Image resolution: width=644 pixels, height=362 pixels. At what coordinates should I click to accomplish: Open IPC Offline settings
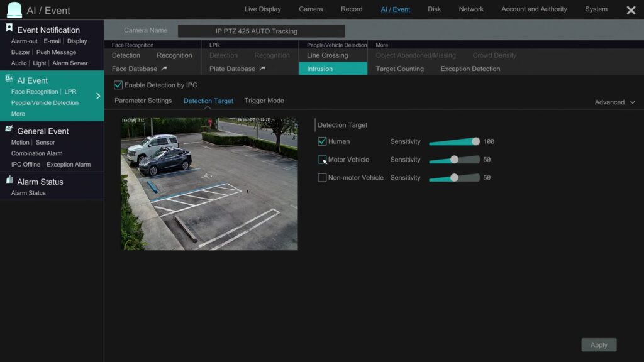(26, 164)
